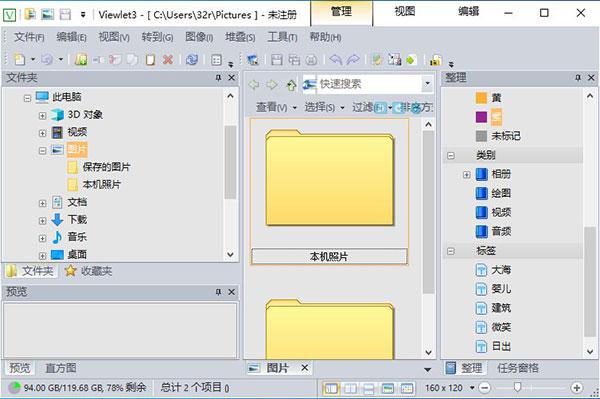Expand the 下载 tree node
The image size is (600, 399).
[x=42, y=220]
